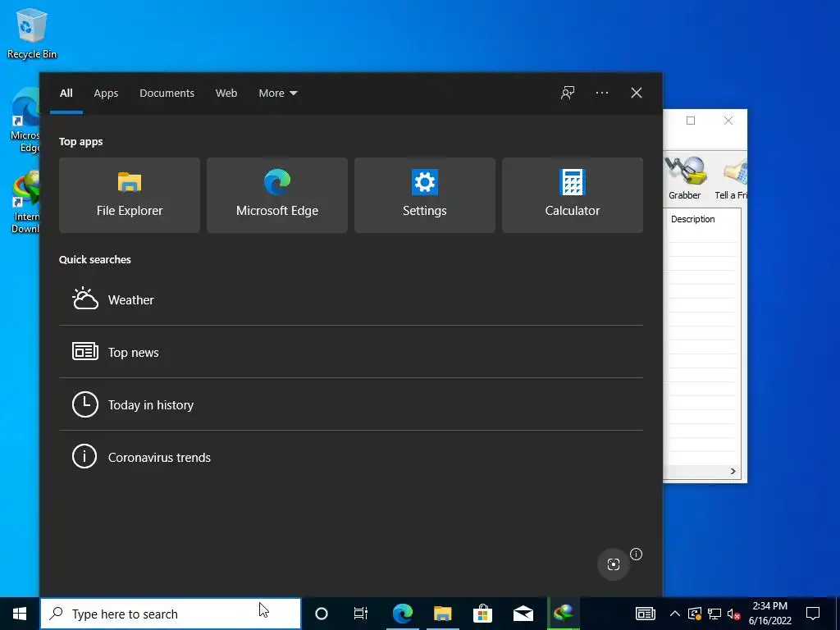Open News and interests taskbar icon
The height and width of the screenshot is (630, 840).
point(646,614)
